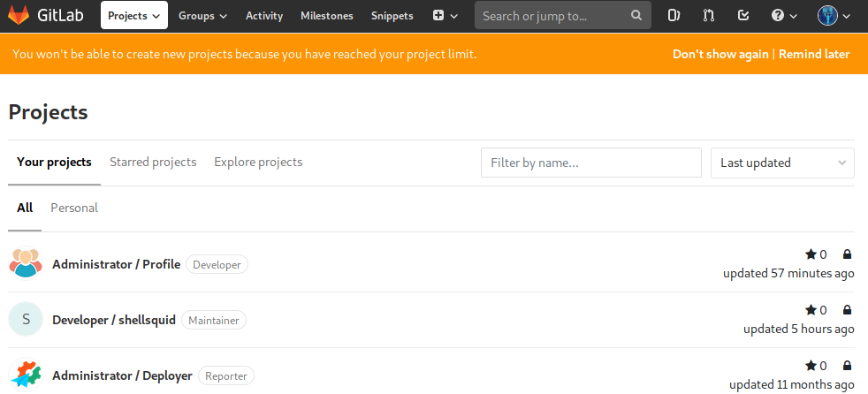Viewport: 868px width, 394px height.
Task: Open the issues board icon in navbar
Action: (674, 16)
